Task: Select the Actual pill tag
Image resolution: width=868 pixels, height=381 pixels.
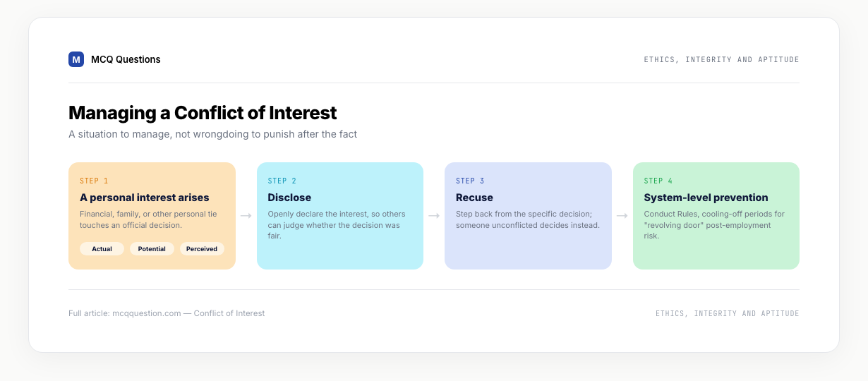Action: tap(102, 249)
